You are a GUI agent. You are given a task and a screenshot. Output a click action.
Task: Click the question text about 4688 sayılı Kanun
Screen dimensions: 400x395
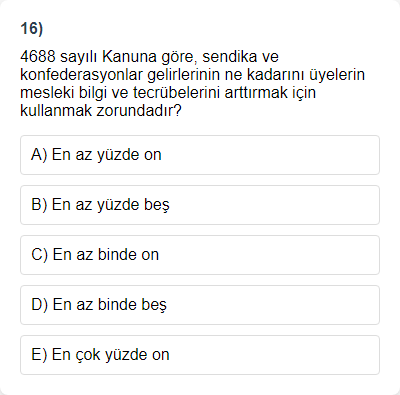193,83
